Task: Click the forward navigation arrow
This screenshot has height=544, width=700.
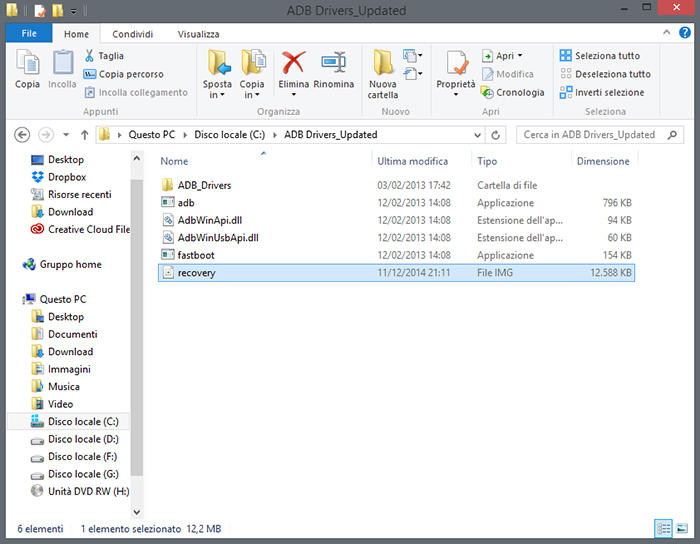Action: pos(46,135)
